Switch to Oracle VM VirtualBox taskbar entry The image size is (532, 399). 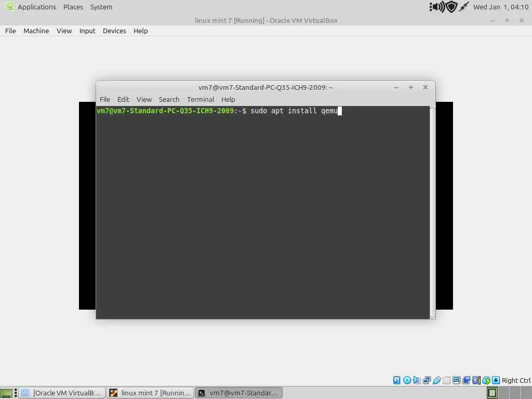coord(62,393)
